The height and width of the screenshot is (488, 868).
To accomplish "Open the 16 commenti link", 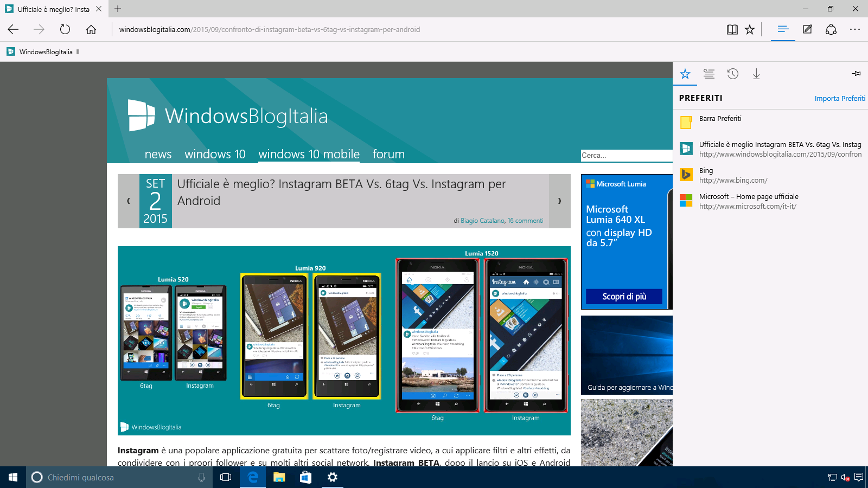I will 525,221.
